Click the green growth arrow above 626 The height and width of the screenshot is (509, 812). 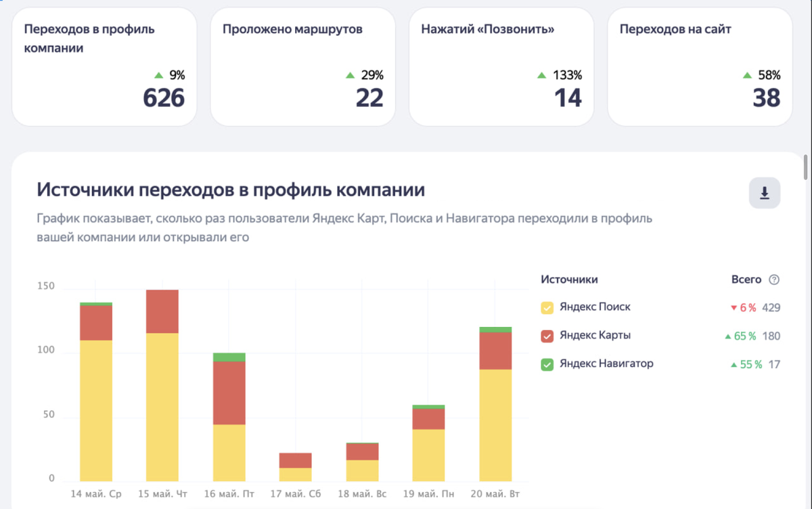[158, 76]
